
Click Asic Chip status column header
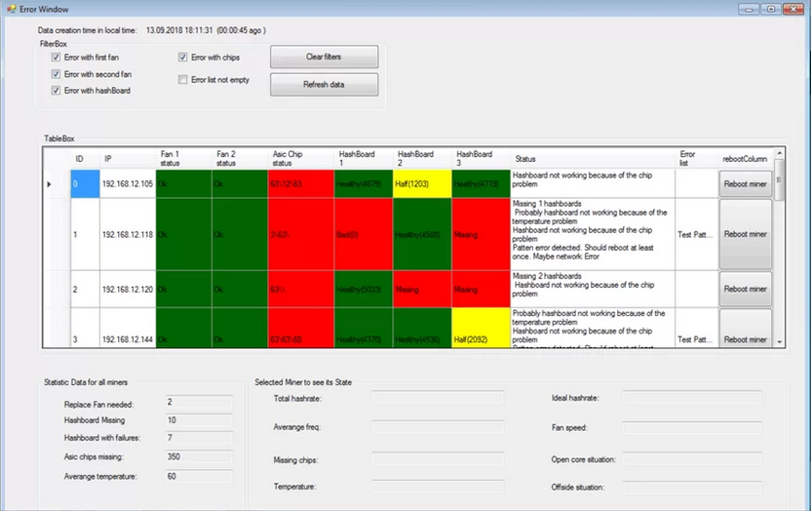[301, 159]
